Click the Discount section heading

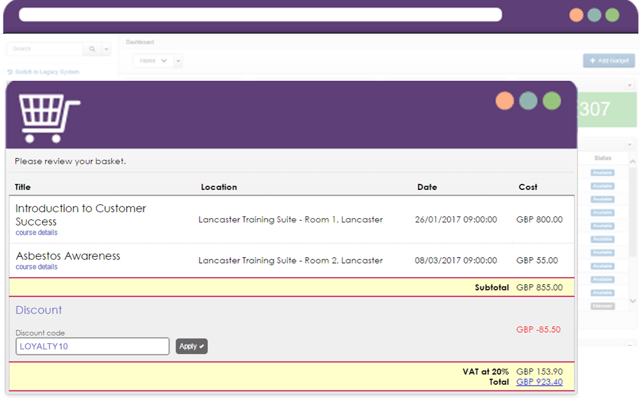(39, 310)
